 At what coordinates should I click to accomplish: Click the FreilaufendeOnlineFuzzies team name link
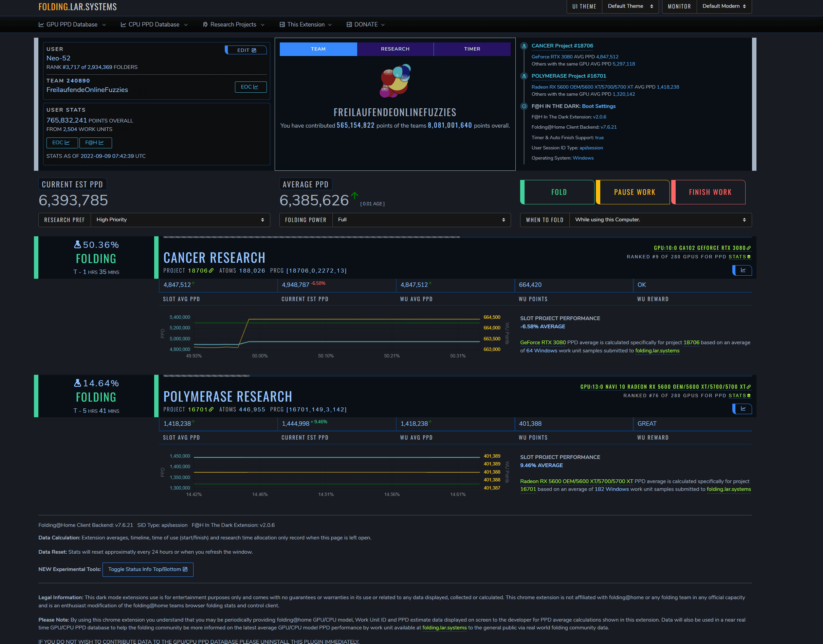click(x=87, y=90)
